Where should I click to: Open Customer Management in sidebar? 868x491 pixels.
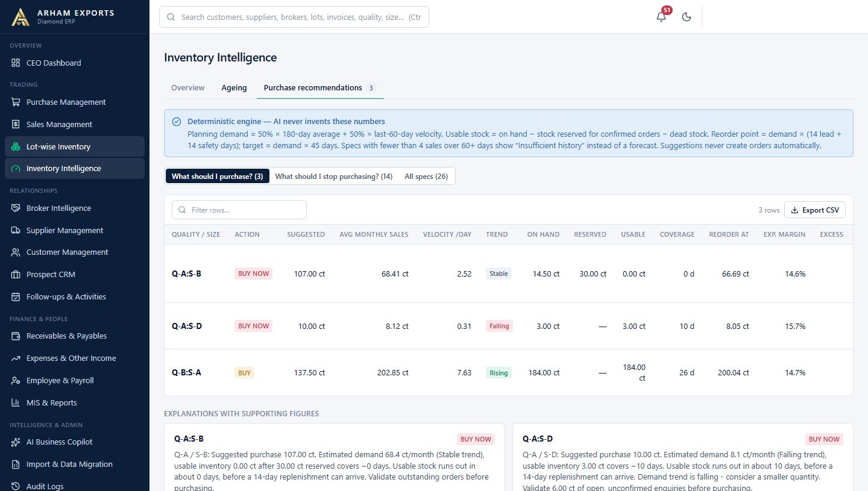pyautogui.click(x=75, y=252)
